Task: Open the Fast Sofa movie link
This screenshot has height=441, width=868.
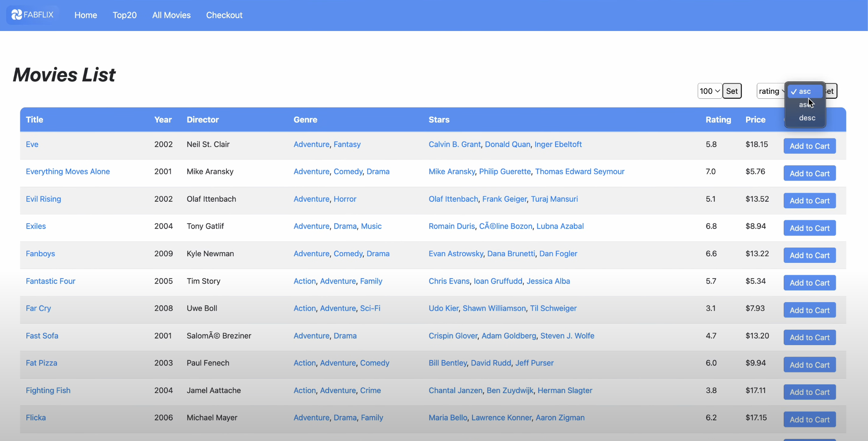Action: [x=42, y=336]
